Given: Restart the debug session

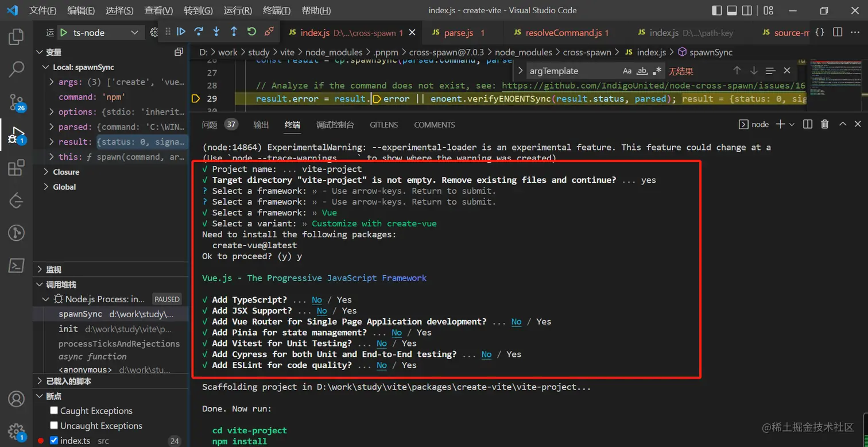Looking at the screenshot, I should [251, 32].
